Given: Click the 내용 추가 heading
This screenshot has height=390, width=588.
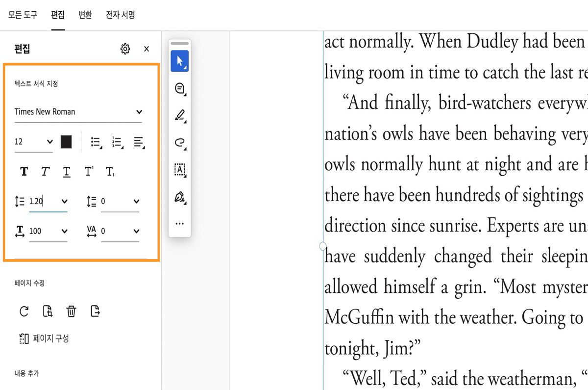Looking at the screenshot, I should click(x=27, y=373).
